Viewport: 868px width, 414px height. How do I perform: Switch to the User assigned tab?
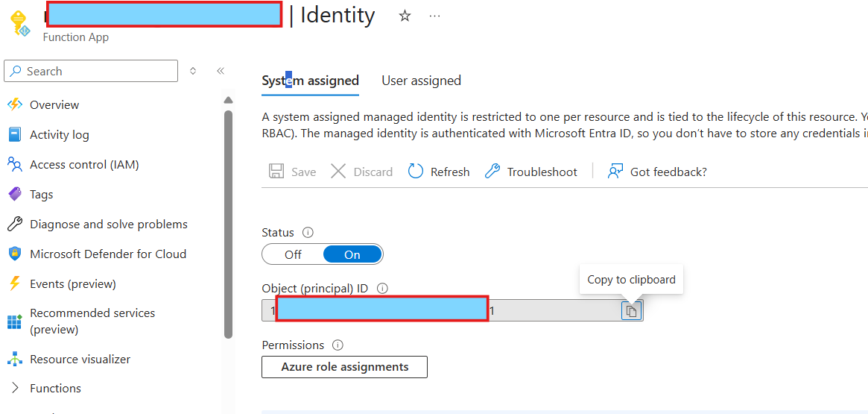(x=421, y=81)
